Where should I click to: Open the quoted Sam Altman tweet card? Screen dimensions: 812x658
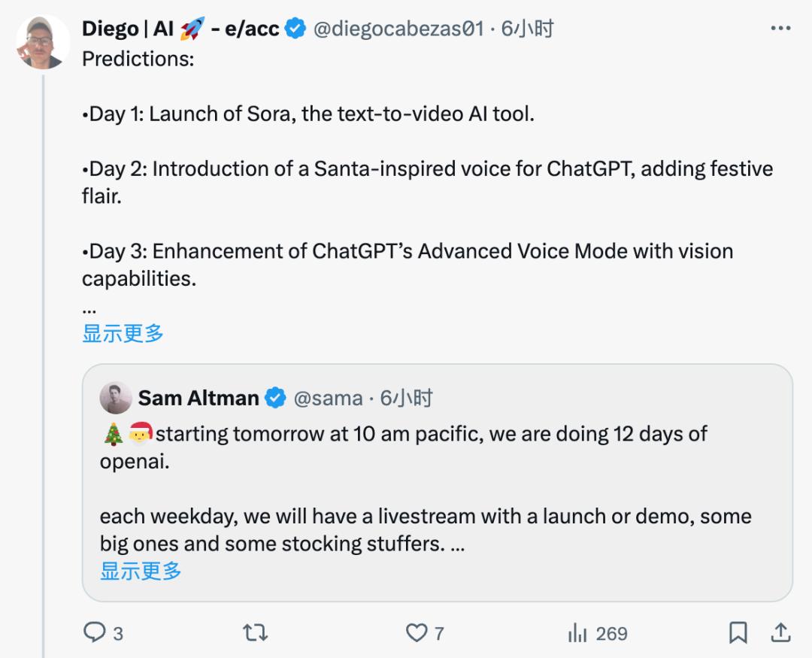[x=451, y=489]
